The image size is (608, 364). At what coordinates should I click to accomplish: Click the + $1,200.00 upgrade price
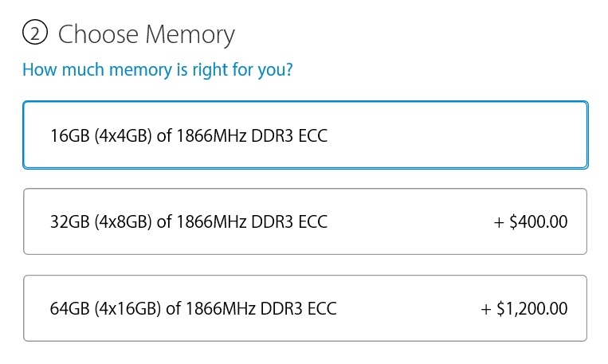click(x=524, y=308)
